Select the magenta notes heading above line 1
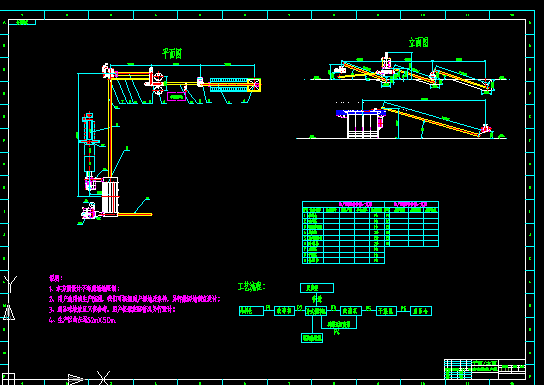 pyautogui.click(x=56, y=278)
